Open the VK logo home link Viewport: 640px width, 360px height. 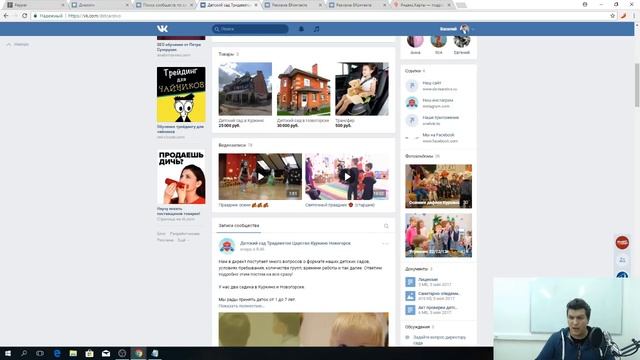click(x=162, y=29)
